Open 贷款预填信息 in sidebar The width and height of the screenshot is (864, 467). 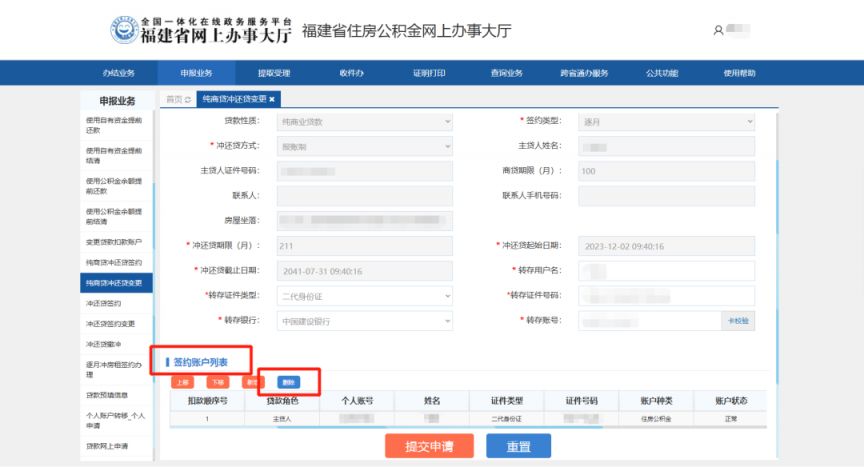tap(116, 395)
